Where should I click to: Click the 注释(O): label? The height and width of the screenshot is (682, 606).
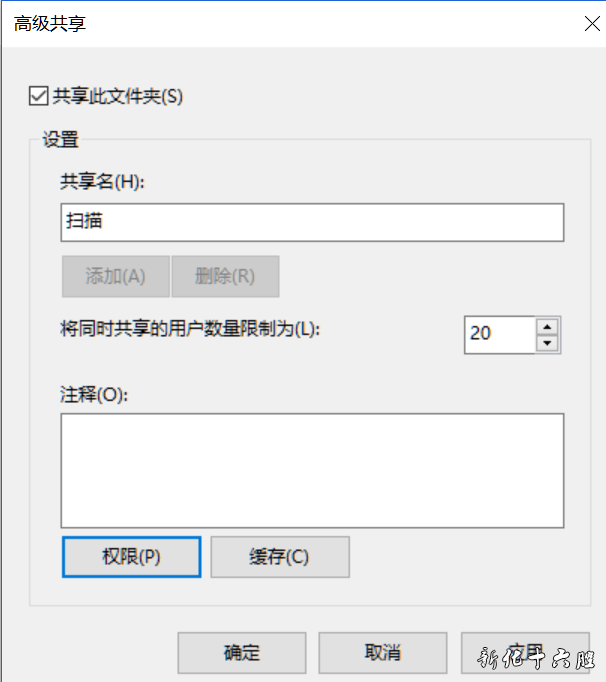[x=94, y=395]
